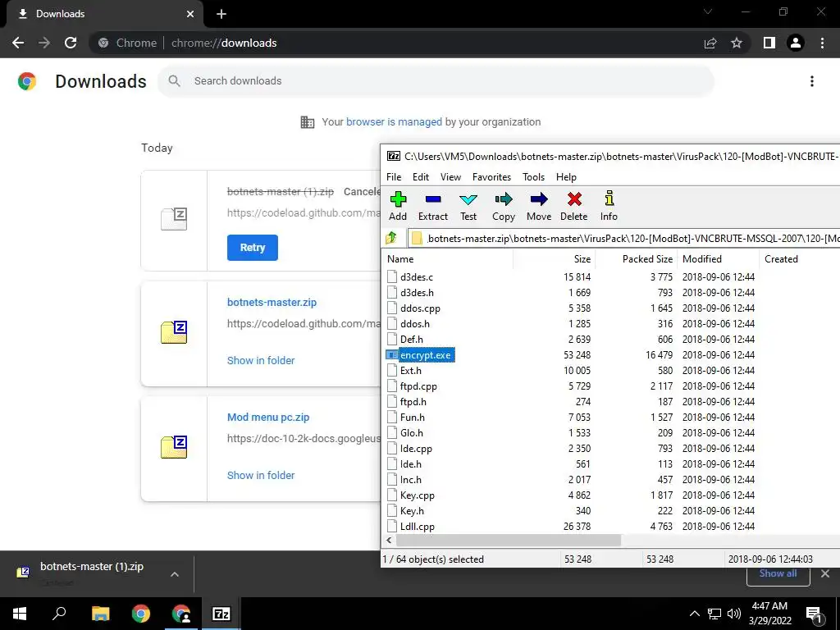The width and height of the screenshot is (840, 630).
Task: Show botnets-master.zip in folder
Action: pyautogui.click(x=261, y=361)
